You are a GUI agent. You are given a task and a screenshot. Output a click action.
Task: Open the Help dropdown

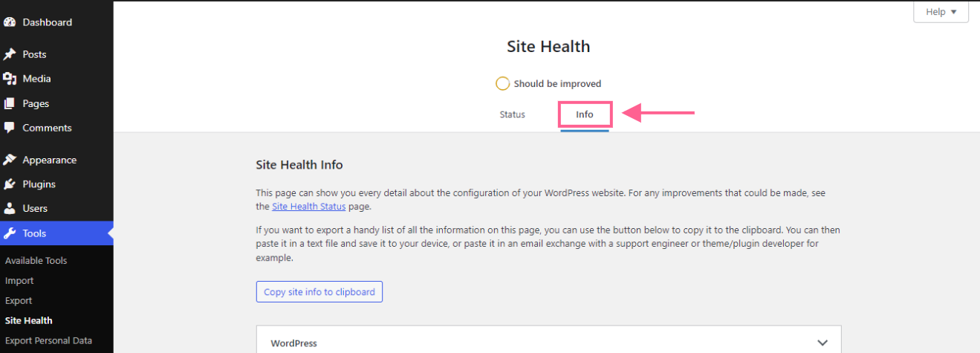[941, 12]
